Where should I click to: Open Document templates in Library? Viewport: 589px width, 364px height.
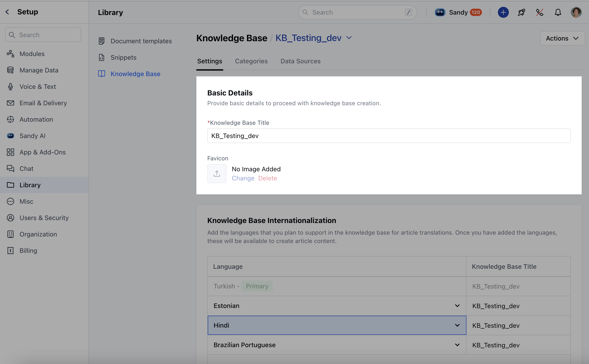tap(141, 41)
